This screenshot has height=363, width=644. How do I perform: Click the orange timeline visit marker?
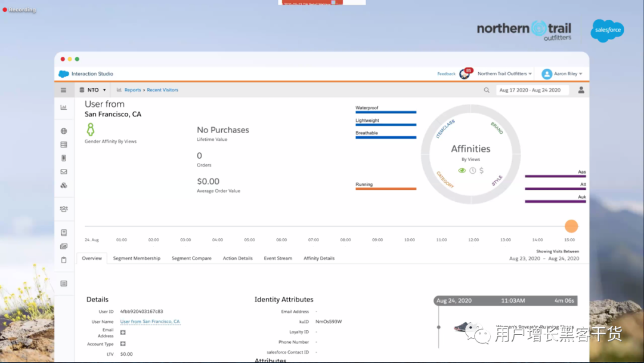click(x=571, y=226)
